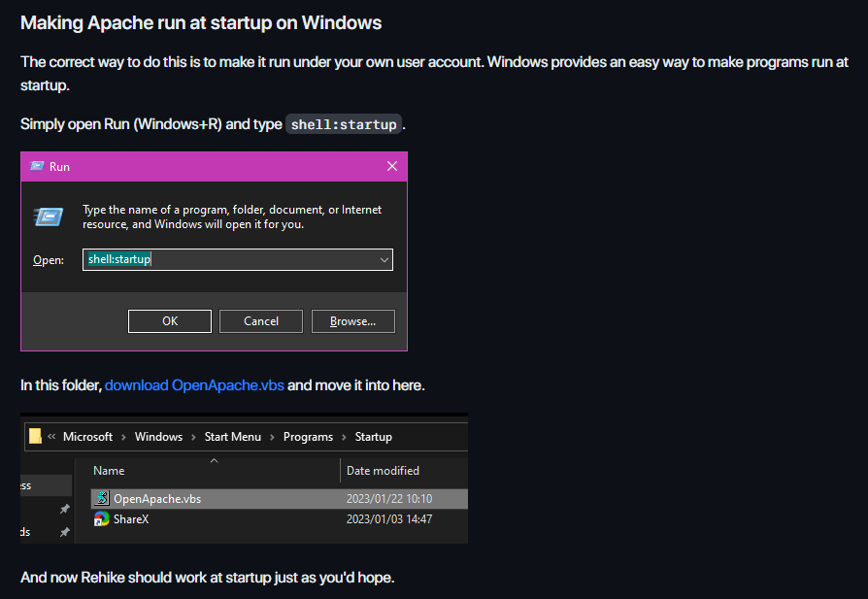
Task: Select the ShareX file name
Action: pos(131,519)
